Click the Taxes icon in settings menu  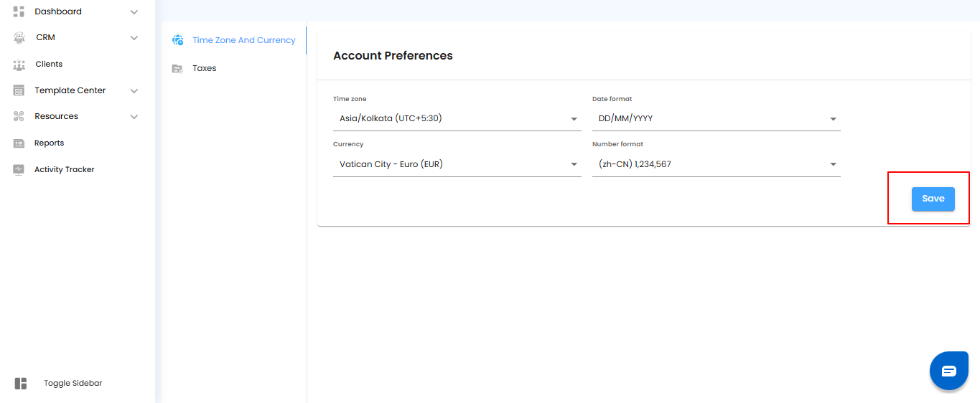coord(177,69)
